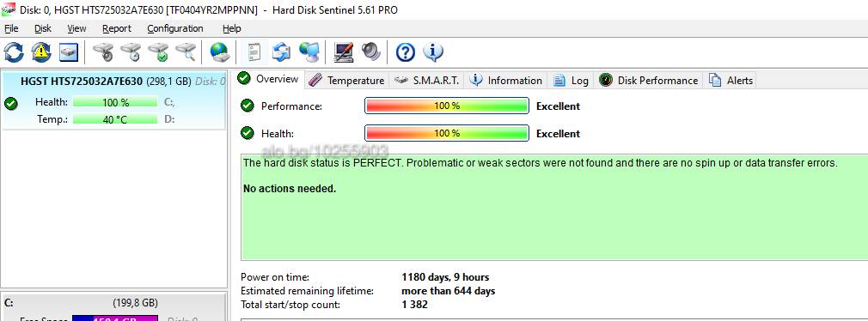Open the Report menu
The width and height of the screenshot is (868, 321).
coord(117,28)
